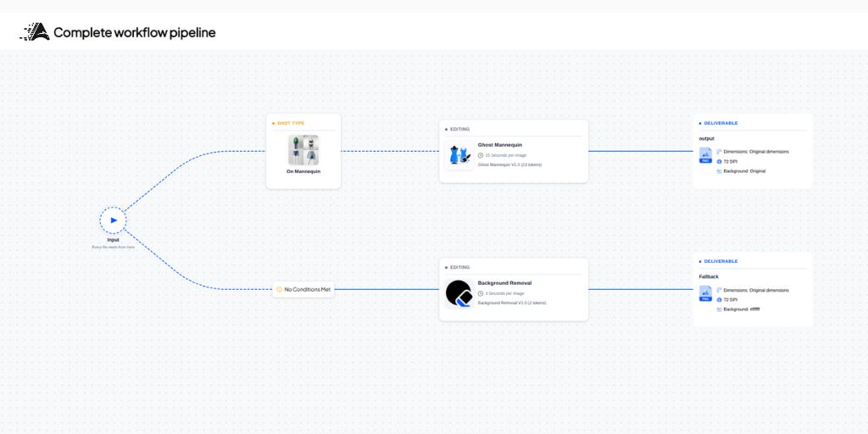Click the Ghost Mannequin dress icon
The height and width of the screenshot is (434, 868).
(459, 155)
